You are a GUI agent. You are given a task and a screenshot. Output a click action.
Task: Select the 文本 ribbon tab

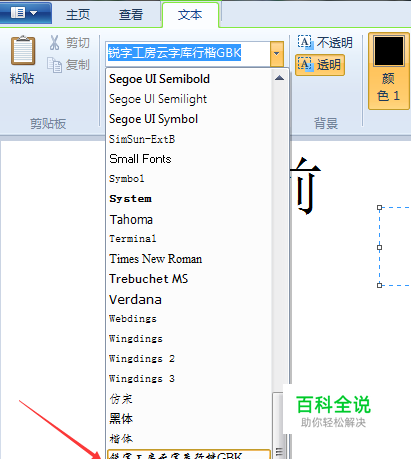point(190,15)
